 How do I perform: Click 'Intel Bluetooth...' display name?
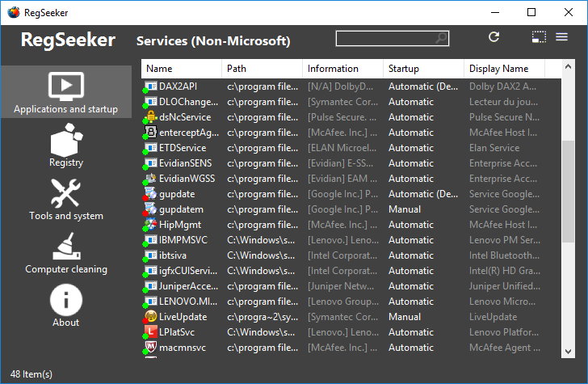(x=504, y=255)
